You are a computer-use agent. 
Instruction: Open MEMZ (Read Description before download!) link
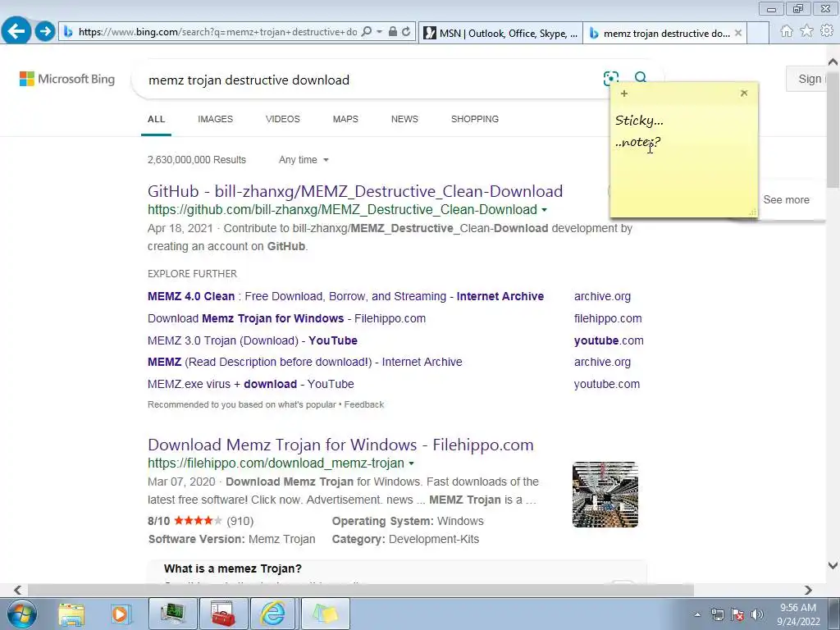[305, 362]
